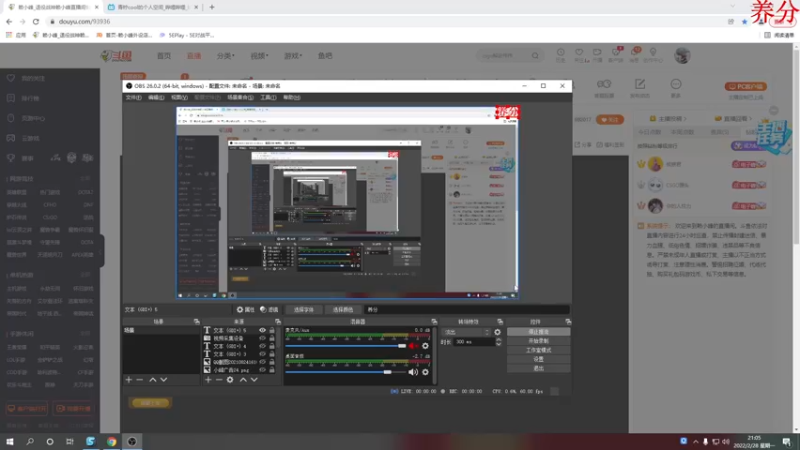The image size is (800, 450).
Task: Open Douyu user avatar in header
Action: click(x=682, y=56)
